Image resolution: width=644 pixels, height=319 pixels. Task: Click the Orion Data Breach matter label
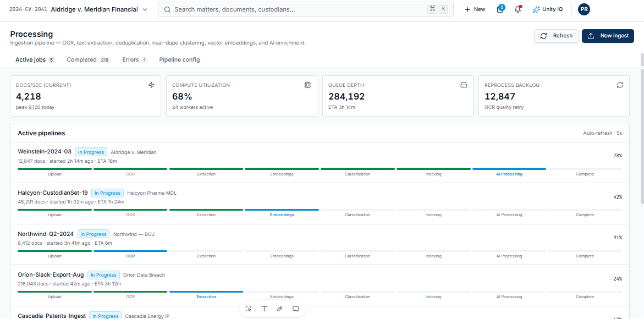pos(144,275)
